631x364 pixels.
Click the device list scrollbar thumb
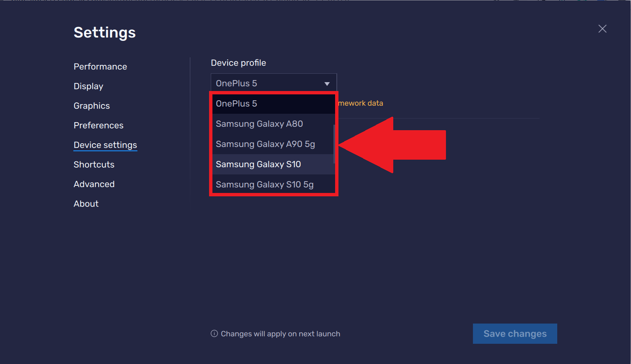(334, 144)
